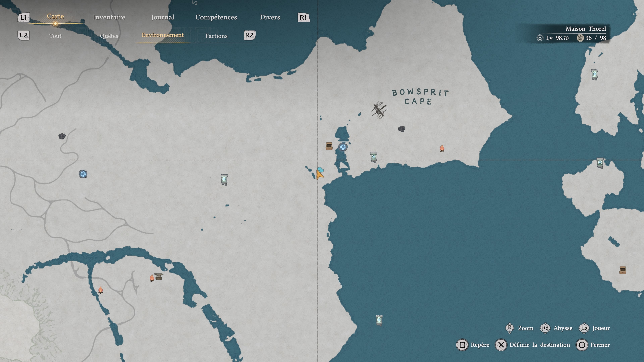Select the ore rock icon on Bowsprit Cape

[x=401, y=129]
